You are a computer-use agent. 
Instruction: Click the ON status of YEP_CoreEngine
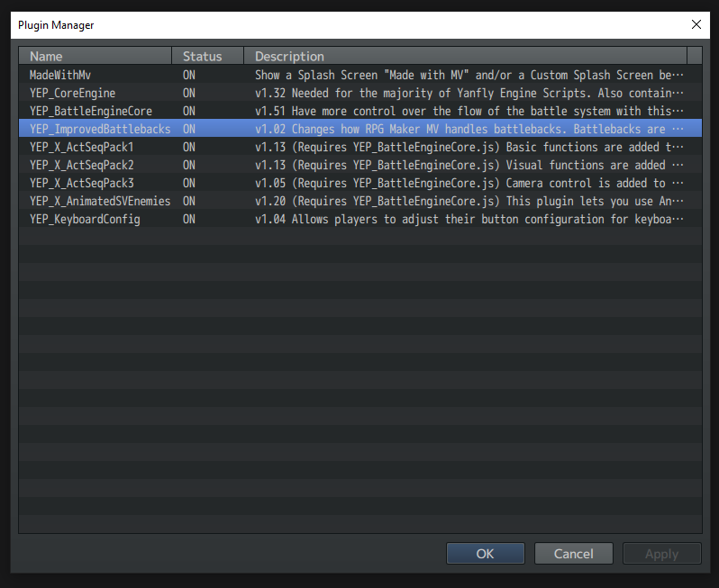(189, 93)
